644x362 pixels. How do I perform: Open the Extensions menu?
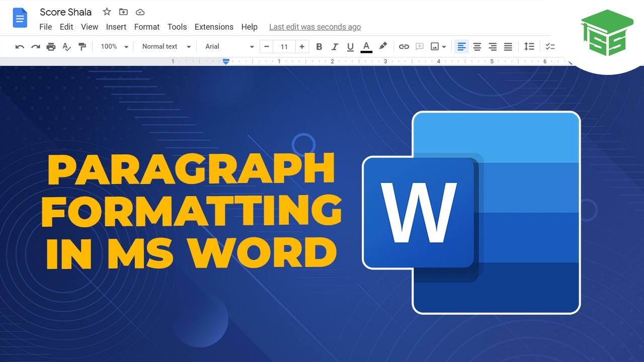click(x=214, y=27)
